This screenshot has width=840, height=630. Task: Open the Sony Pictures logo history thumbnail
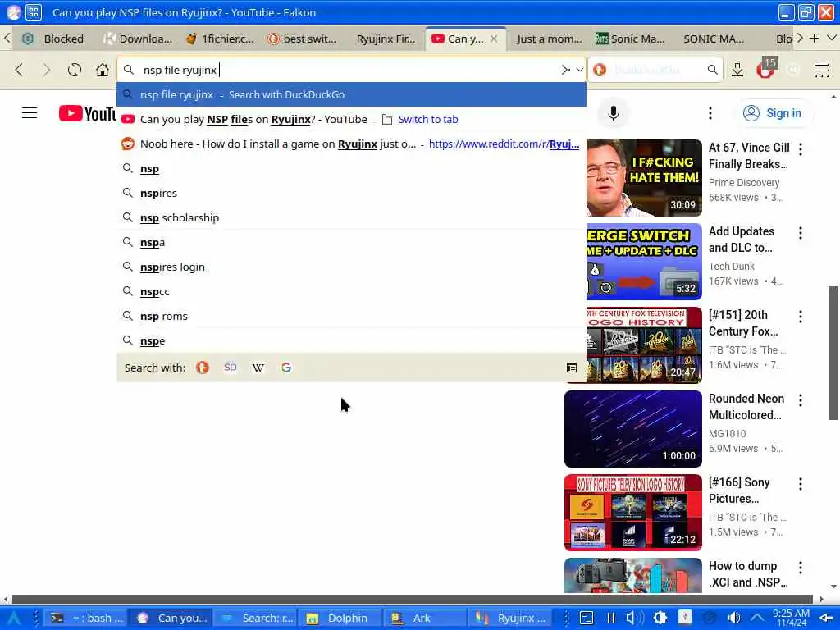pyautogui.click(x=632, y=513)
